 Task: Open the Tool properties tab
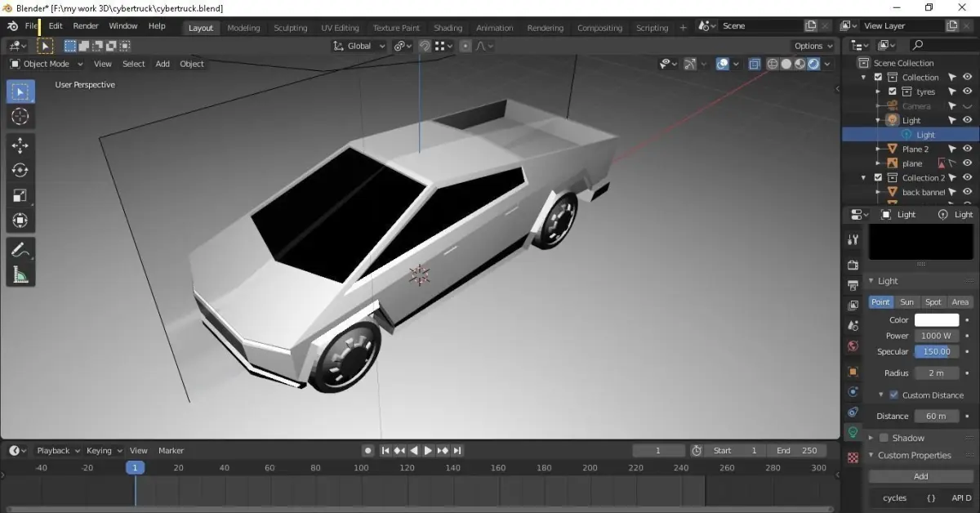point(853,239)
